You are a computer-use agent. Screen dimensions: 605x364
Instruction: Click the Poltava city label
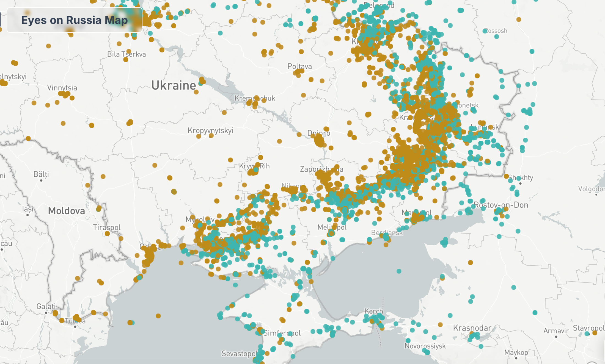click(x=299, y=66)
